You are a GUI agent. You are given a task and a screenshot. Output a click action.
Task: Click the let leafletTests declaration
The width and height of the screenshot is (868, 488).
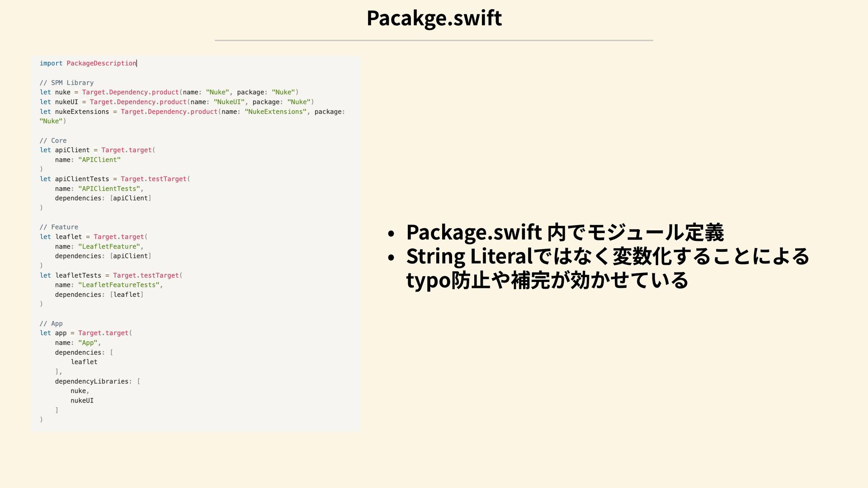point(111,276)
